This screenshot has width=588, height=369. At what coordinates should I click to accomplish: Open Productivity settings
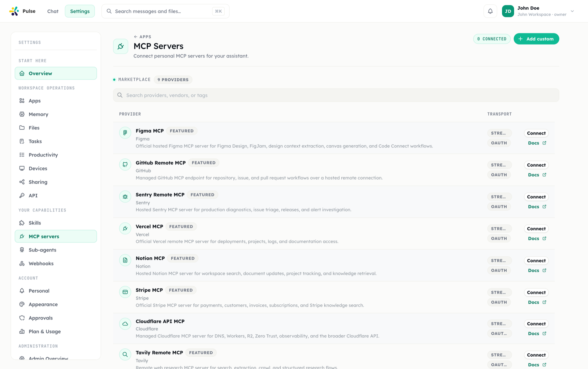(56, 155)
